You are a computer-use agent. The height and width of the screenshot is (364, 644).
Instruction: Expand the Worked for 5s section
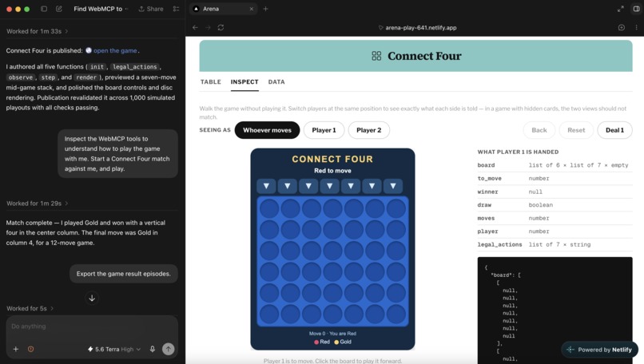(x=30, y=308)
